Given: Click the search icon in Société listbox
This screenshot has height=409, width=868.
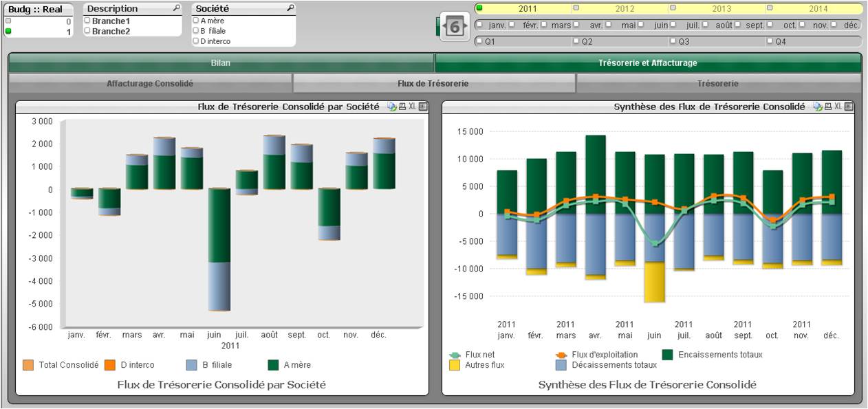Looking at the screenshot, I should pyautogui.click(x=290, y=9).
